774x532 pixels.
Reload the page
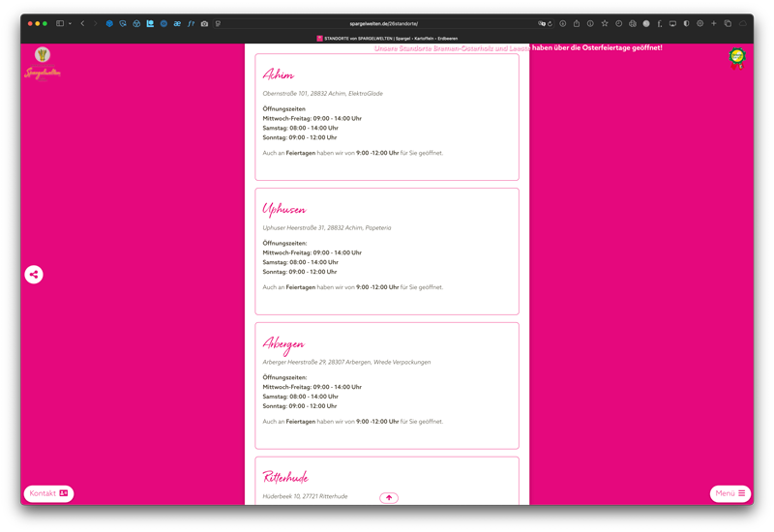(551, 23)
